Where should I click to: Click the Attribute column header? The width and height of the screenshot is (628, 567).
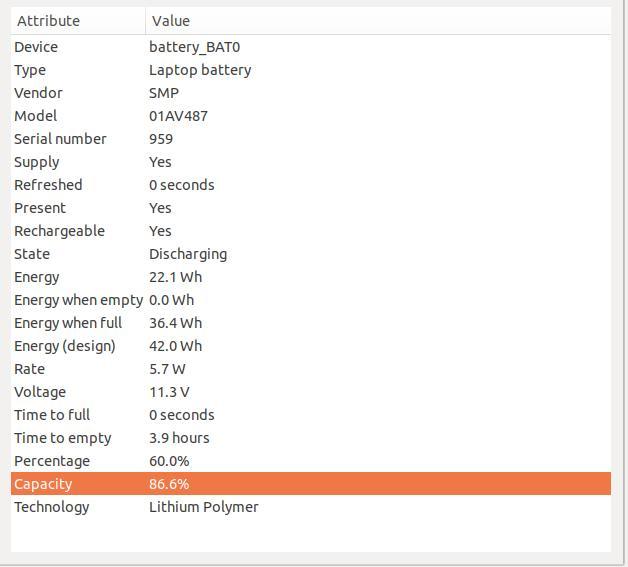pyautogui.click(x=78, y=21)
